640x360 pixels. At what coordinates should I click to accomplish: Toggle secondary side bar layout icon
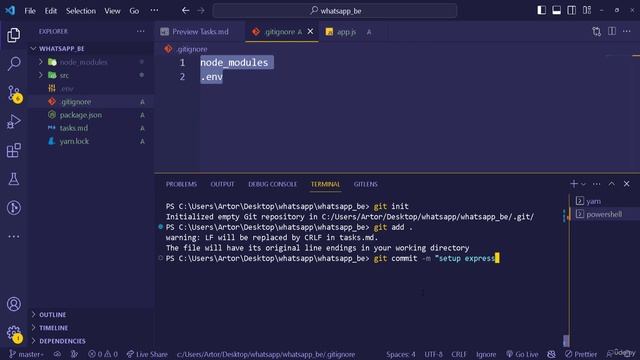pos(571,11)
